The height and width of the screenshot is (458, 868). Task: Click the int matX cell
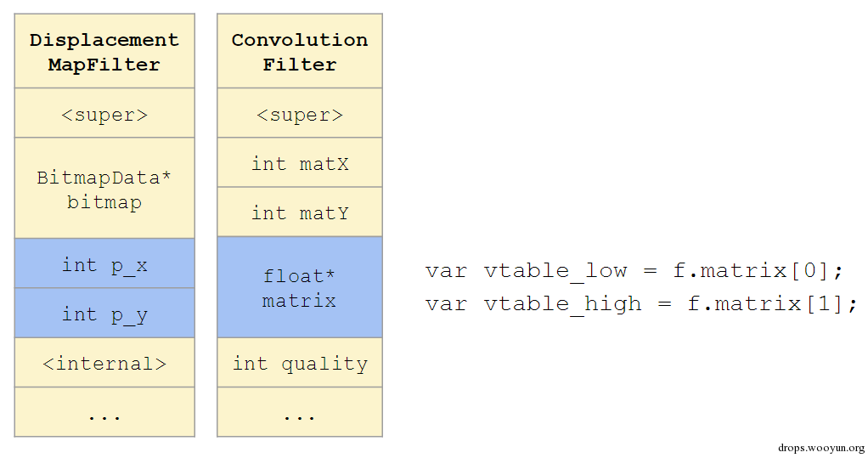pyautogui.click(x=300, y=163)
